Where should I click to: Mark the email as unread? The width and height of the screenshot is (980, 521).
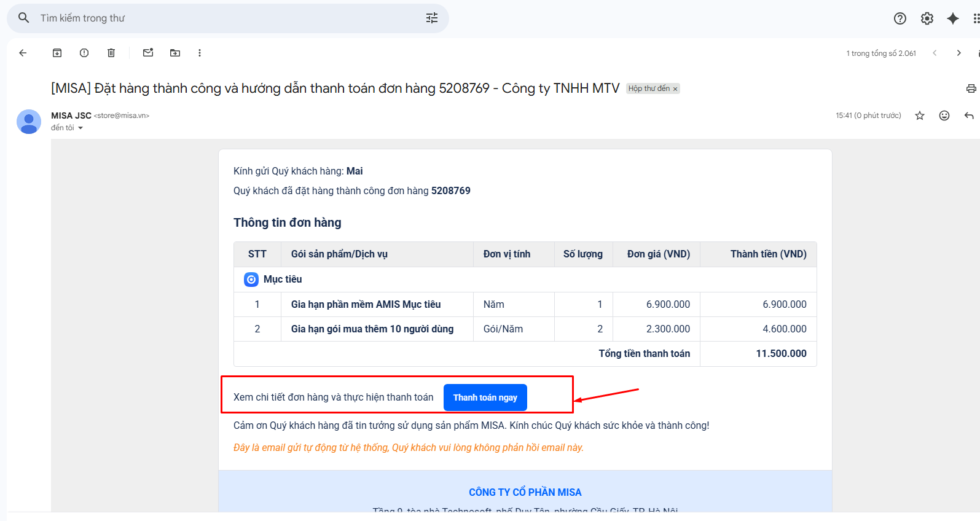pos(148,53)
